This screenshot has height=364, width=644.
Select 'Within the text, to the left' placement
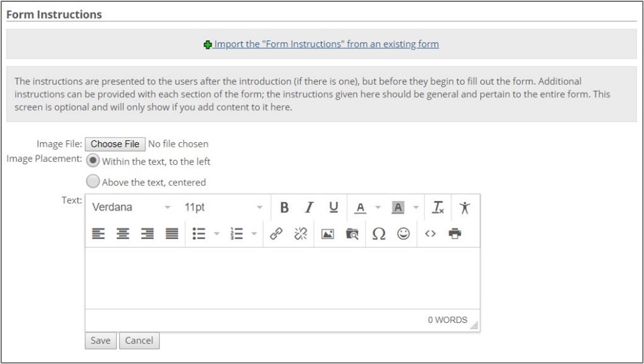coord(92,162)
